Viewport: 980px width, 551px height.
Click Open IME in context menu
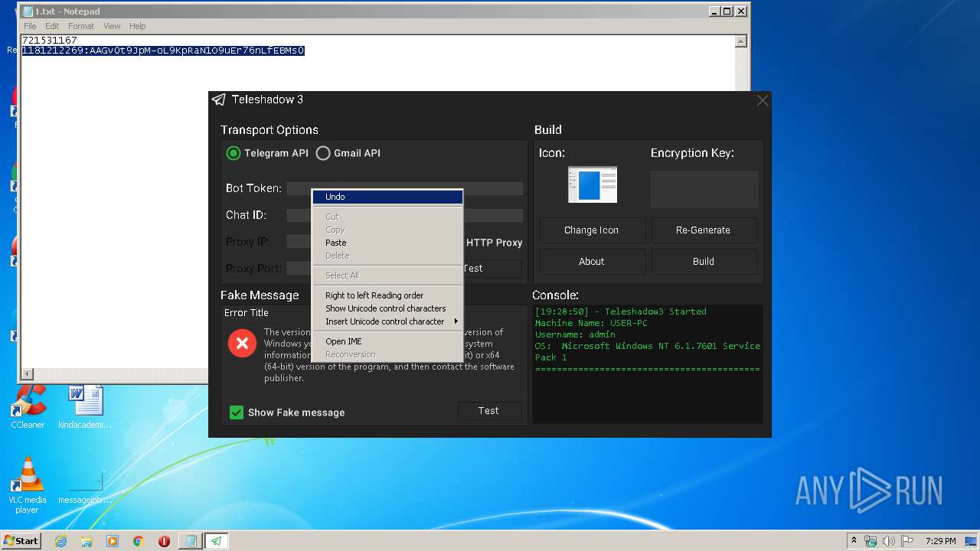[387, 341]
